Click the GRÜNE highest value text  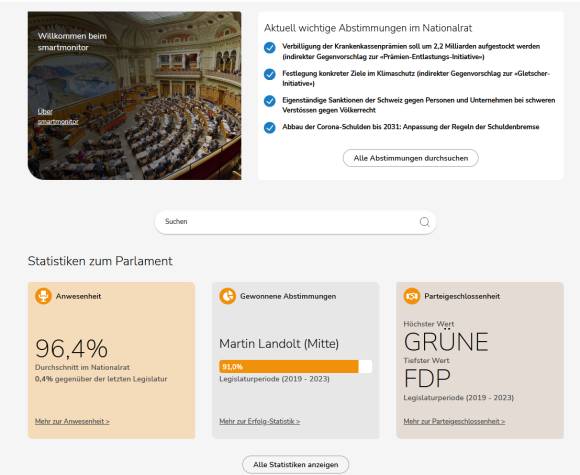[x=446, y=341]
